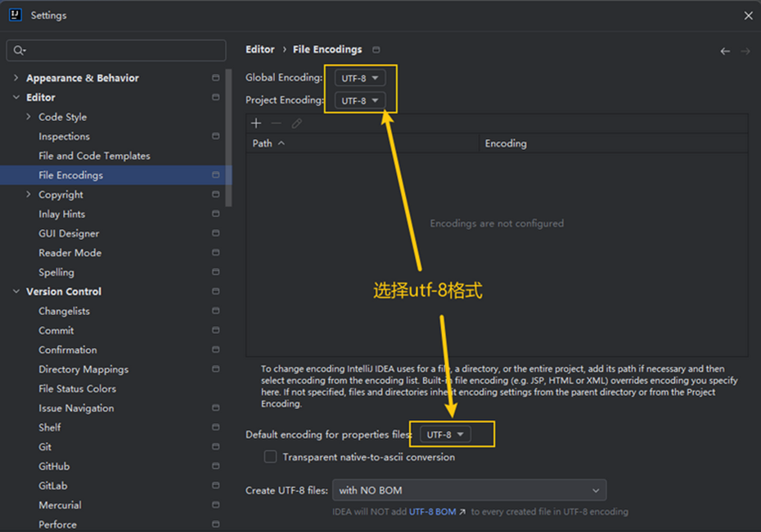Open the Global Encoding dropdown
This screenshot has width=761, height=532.
pyautogui.click(x=360, y=78)
